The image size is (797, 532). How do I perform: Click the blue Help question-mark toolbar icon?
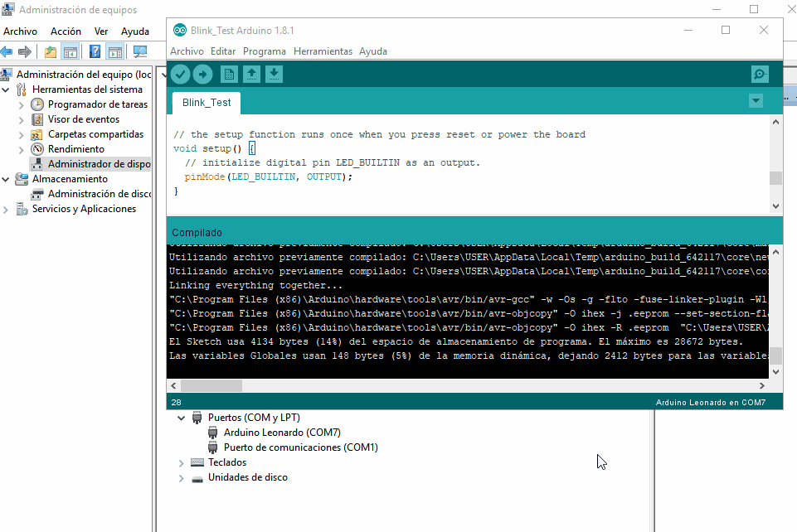point(95,51)
